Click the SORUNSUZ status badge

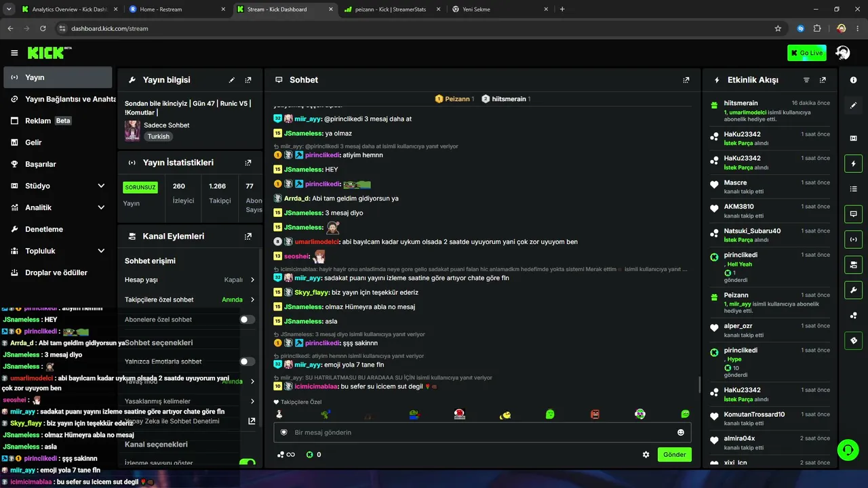pyautogui.click(x=140, y=187)
